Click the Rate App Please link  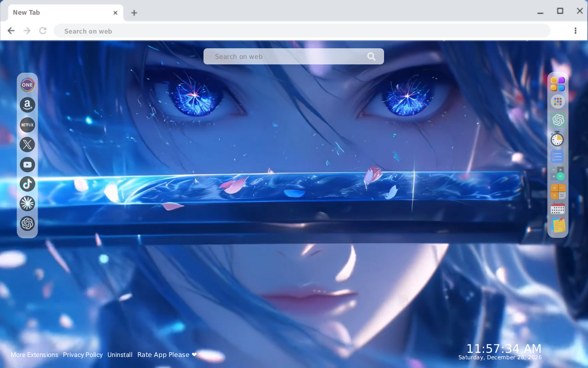167,355
